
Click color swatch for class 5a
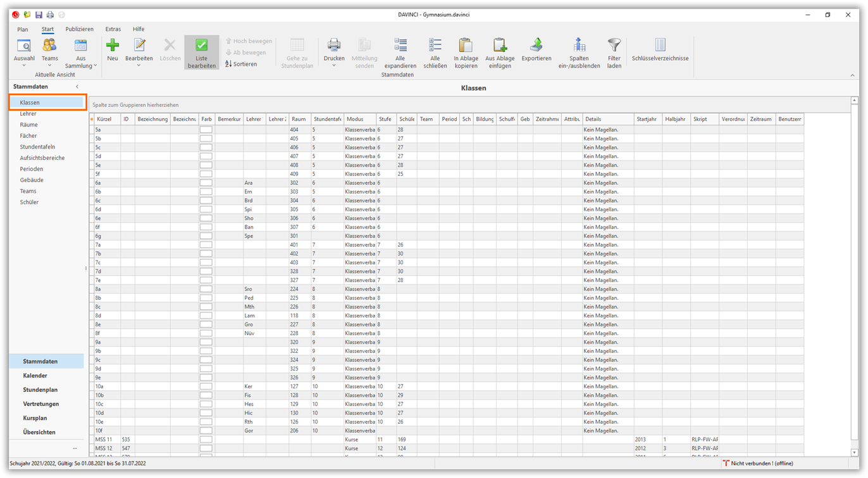(x=206, y=130)
